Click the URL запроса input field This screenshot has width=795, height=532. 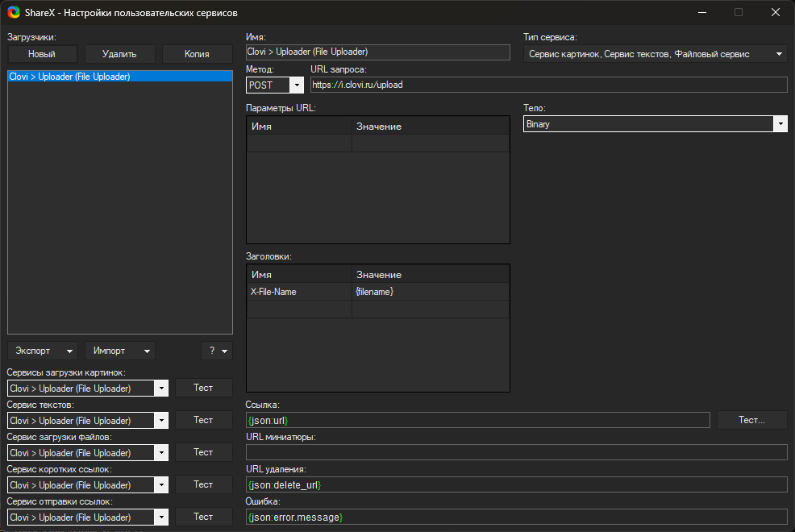(x=548, y=85)
